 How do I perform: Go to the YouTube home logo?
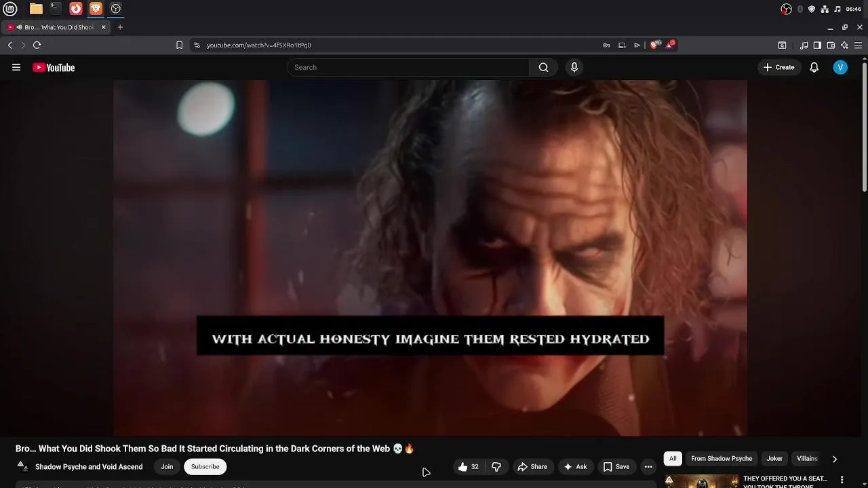click(54, 67)
